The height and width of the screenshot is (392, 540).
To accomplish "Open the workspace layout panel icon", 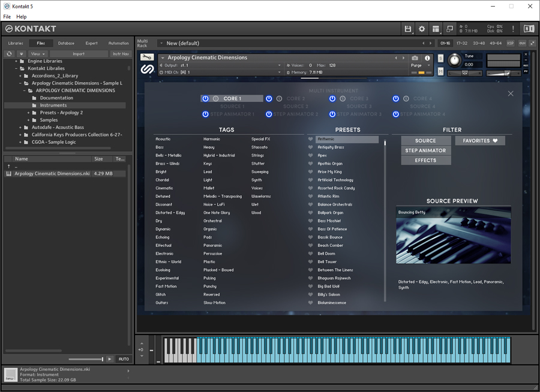I will (x=436, y=29).
